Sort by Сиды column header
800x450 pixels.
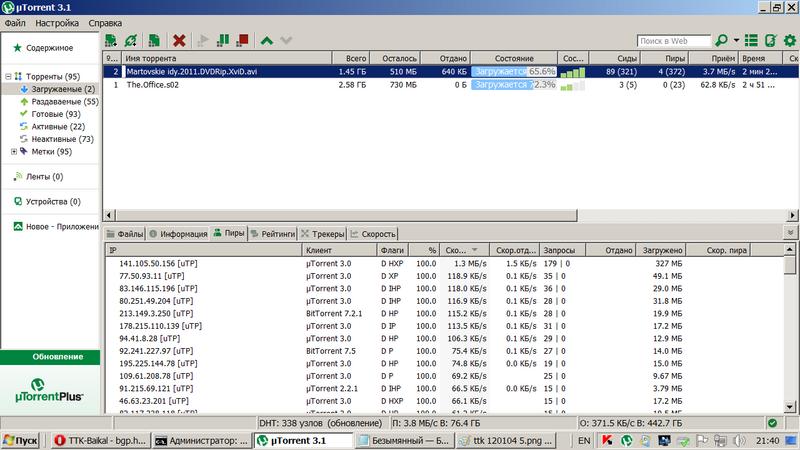[615, 58]
